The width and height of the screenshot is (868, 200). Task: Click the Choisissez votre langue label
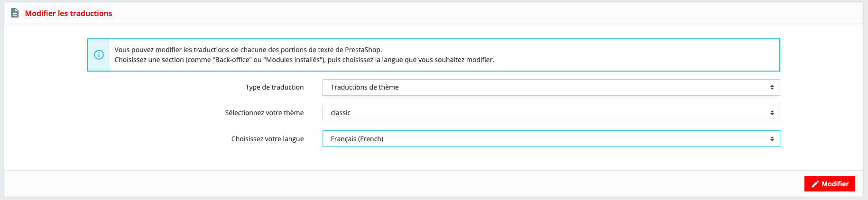click(x=267, y=139)
